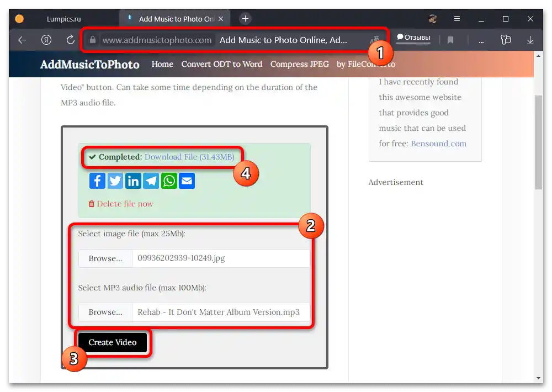Go back with the browser back arrow
The image size is (552, 392).
point(22,40)
